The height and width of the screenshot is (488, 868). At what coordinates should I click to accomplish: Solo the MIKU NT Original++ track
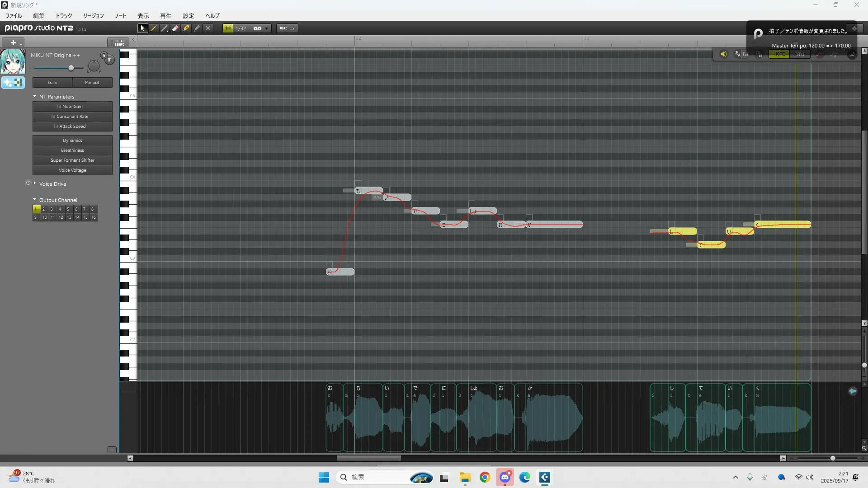[104, 55]
